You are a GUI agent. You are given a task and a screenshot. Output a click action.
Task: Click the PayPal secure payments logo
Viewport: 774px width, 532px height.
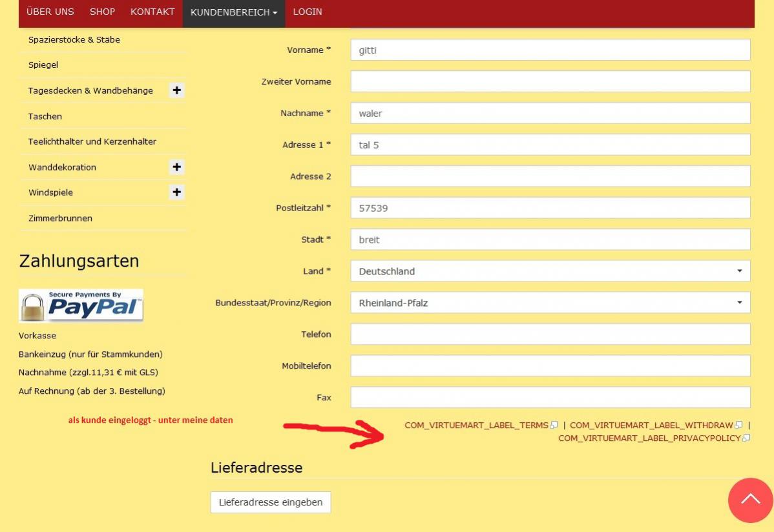81,305
